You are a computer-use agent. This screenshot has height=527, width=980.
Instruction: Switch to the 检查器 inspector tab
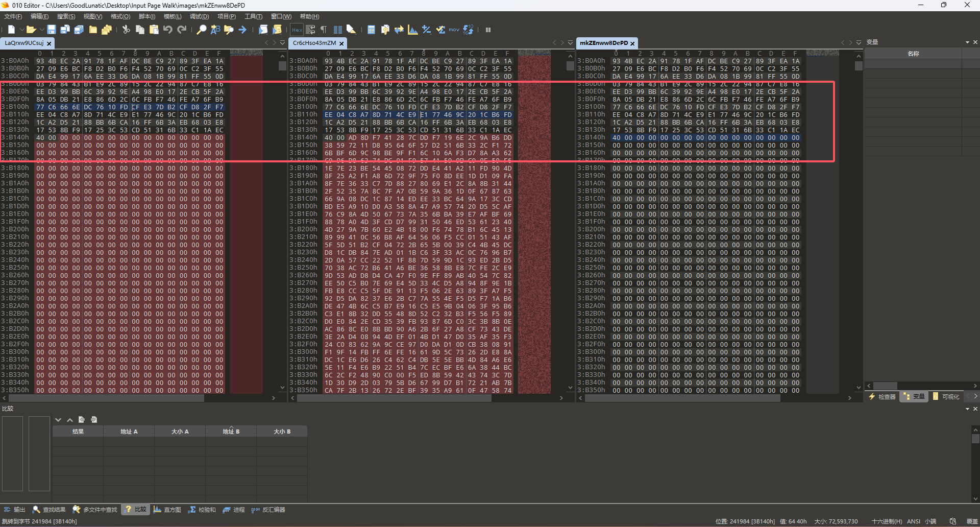tap(882, 396)
